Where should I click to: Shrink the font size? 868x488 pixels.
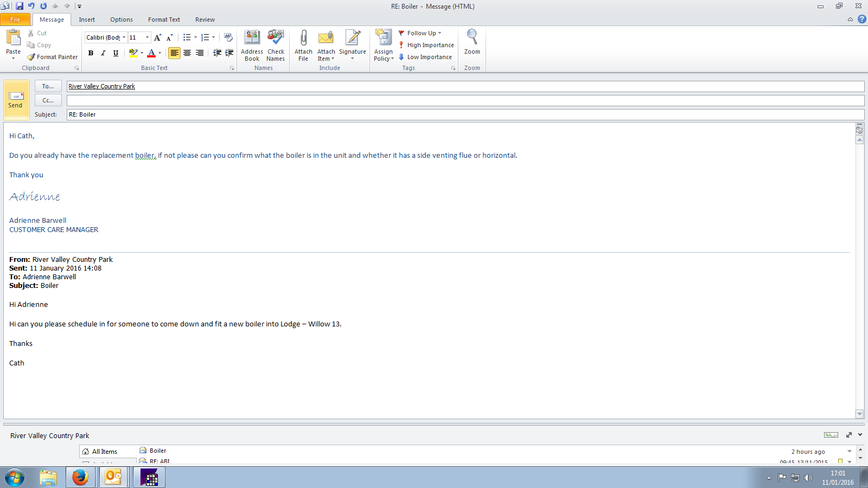point(170,37)
